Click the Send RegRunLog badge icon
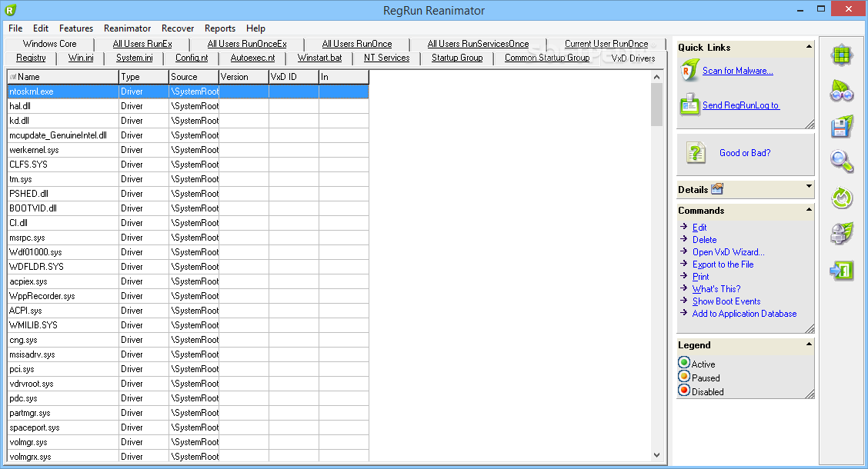Viewport: 868px width, 469px height. (x=689, y=104)
